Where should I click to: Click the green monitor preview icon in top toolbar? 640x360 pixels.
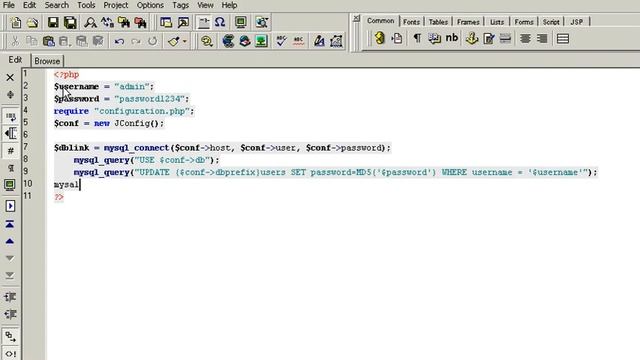pos(241,22)
